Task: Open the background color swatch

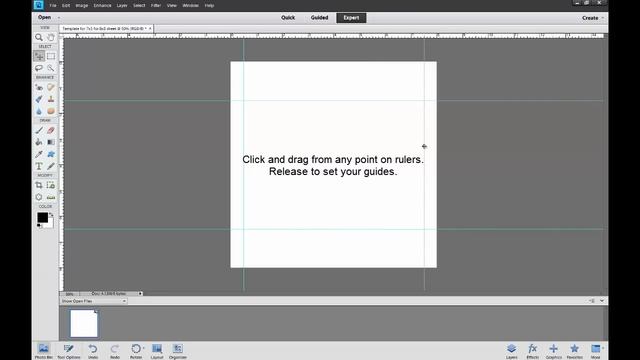Action: [x=50, y=224]
